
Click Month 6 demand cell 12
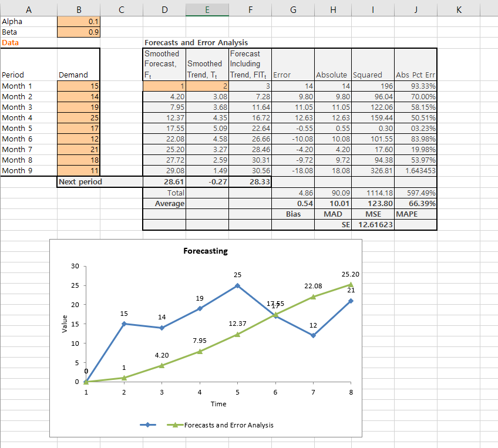coord(79,139)
